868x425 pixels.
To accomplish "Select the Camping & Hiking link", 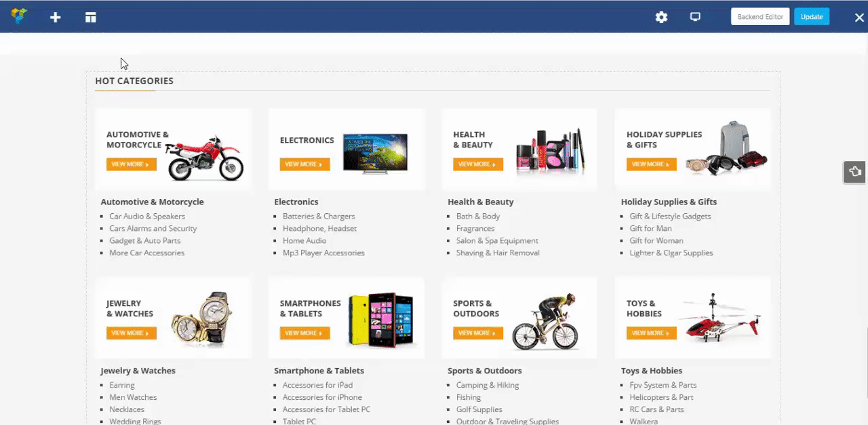I will 488,385.
